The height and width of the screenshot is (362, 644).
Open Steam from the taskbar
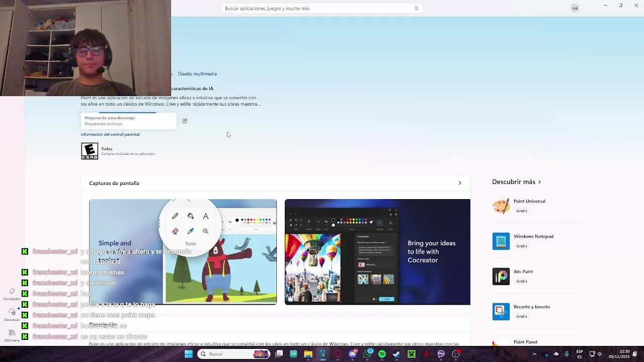point(396,354)
